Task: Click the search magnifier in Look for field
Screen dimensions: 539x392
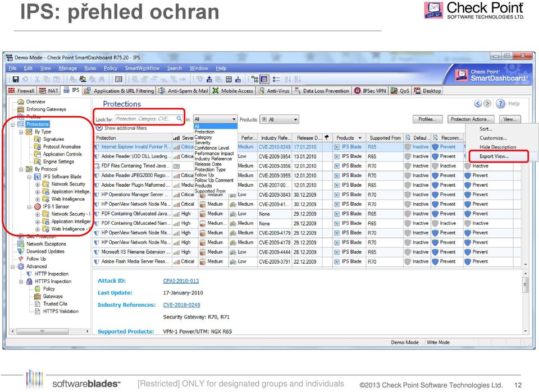Action: (179, 119)
